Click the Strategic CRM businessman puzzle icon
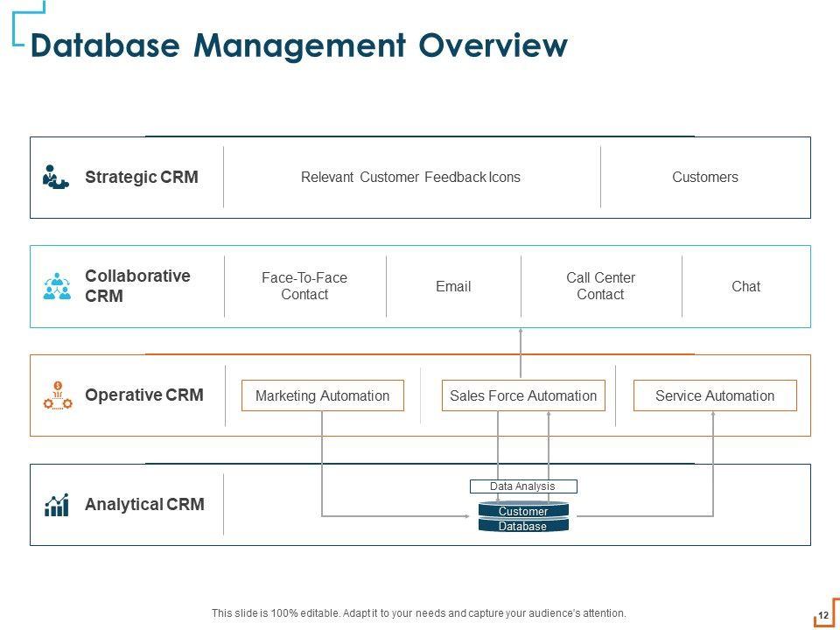Screen dimensions: 840x630 (x=56, y=177)
